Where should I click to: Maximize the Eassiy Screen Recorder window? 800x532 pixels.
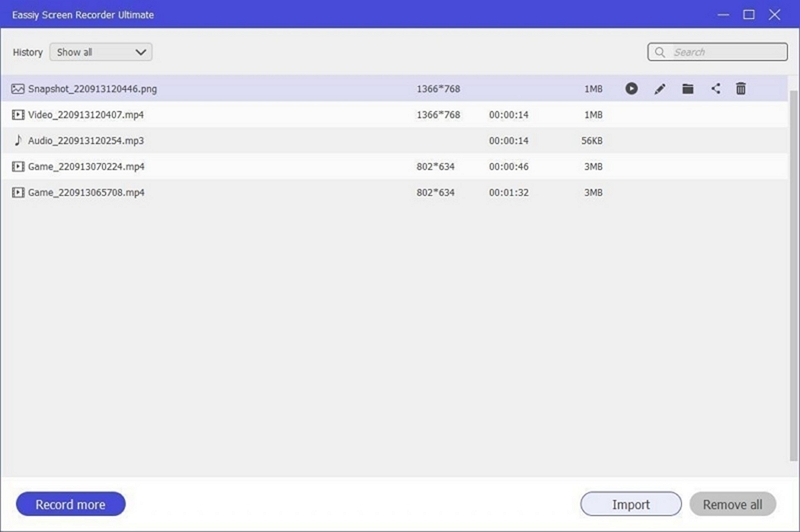pos(748,15)
